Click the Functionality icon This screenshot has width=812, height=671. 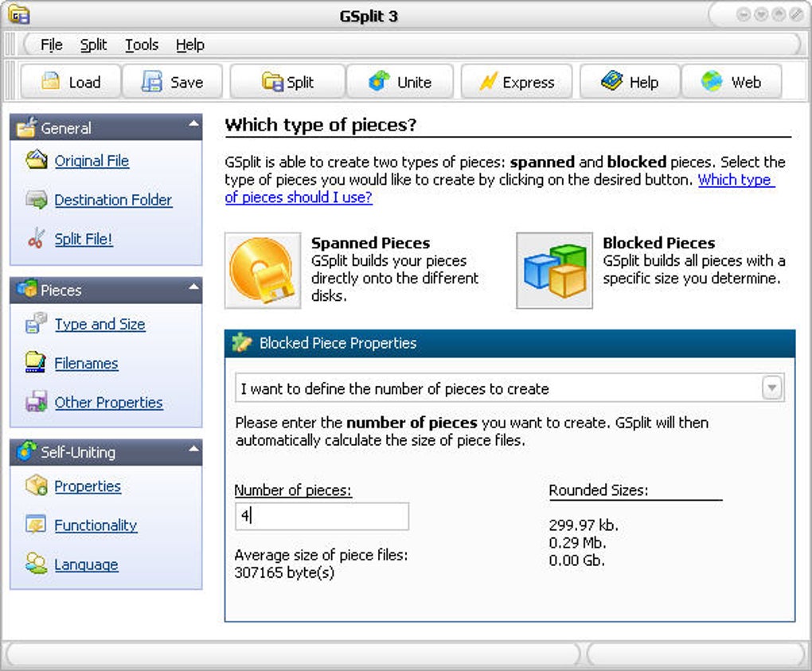[x=37, y=525]
